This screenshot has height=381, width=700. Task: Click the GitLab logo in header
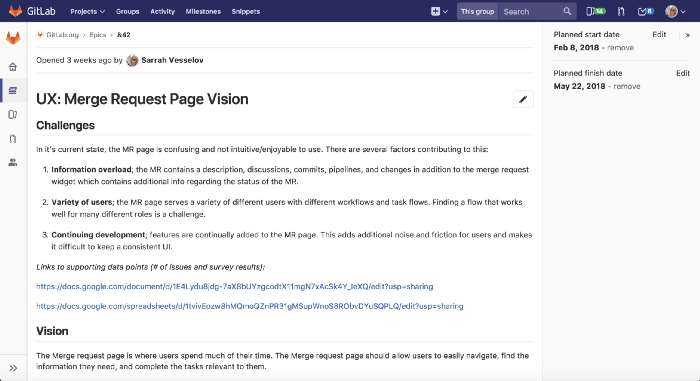coord(15,11)
